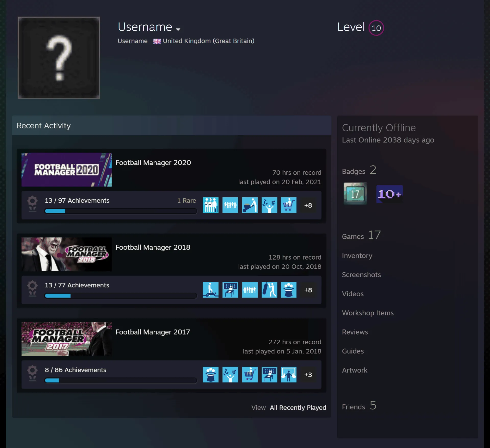Click FM 2020 staff group achievement icon
Screen dimensions: 490x448
pyautogui.click(x=211, y=205)
